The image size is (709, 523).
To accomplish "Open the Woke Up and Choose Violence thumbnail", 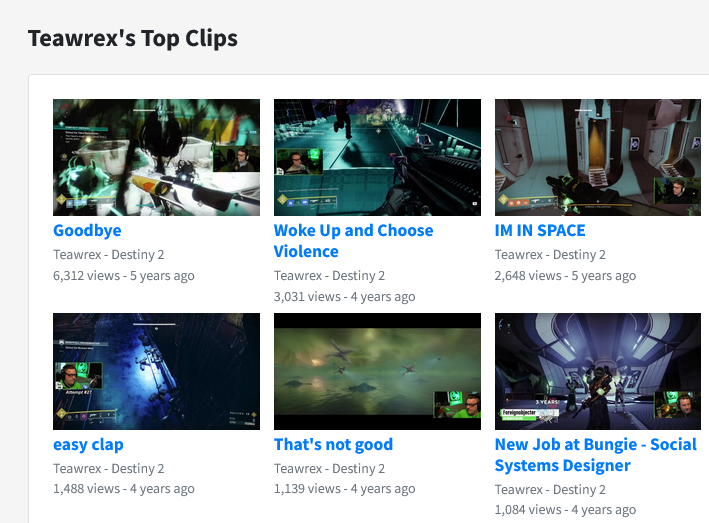I will 378,157.
